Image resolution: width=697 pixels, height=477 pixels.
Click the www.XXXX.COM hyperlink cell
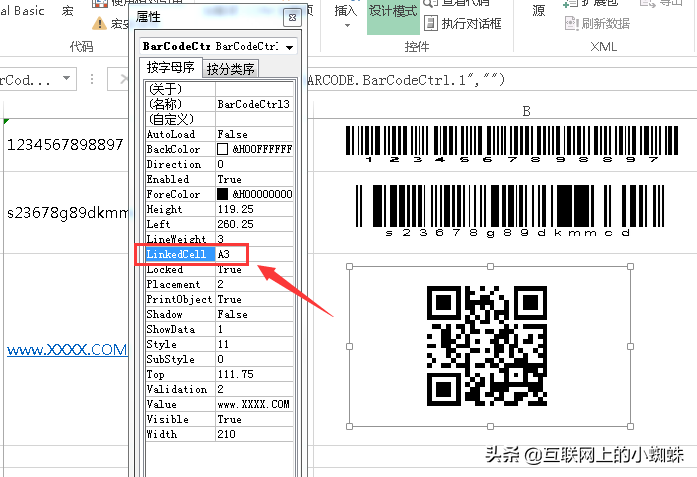click(67, 349)
